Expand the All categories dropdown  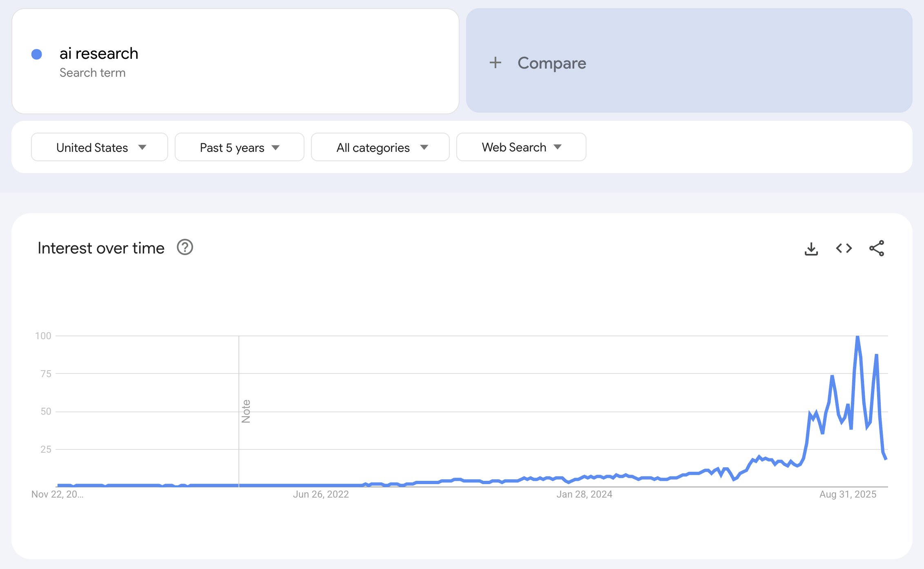380,147
